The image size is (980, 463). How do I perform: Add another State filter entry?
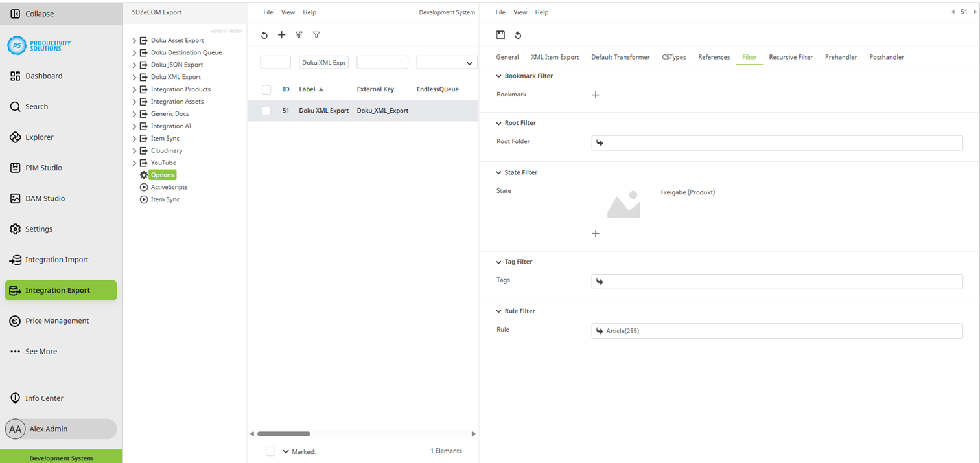[x=596, y=233]
